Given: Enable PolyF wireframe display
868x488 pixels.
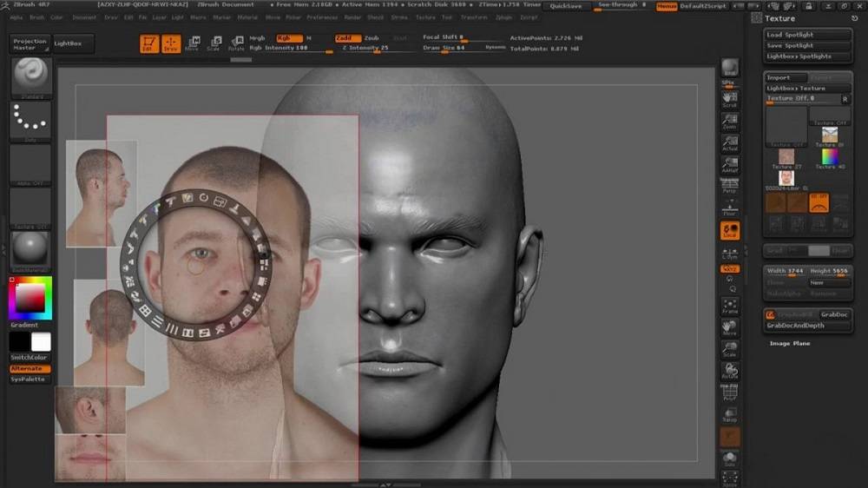Looking at the screenshot, I should point(730,392).
